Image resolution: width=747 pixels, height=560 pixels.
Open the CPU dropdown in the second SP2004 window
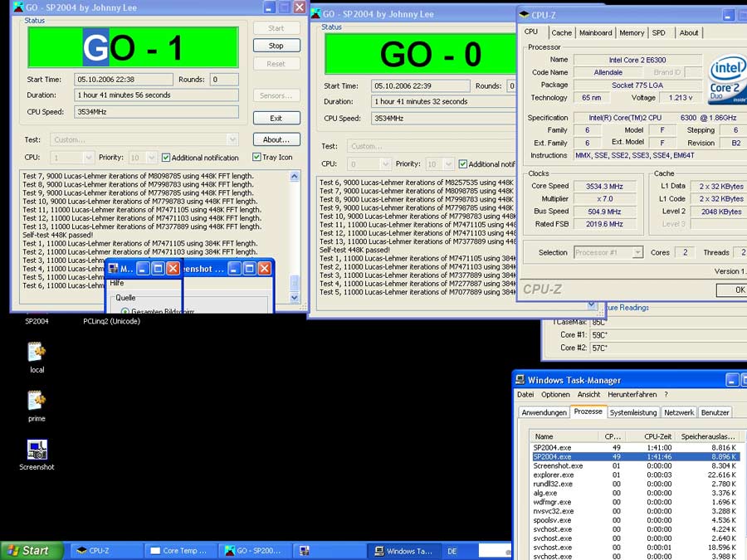385,163
